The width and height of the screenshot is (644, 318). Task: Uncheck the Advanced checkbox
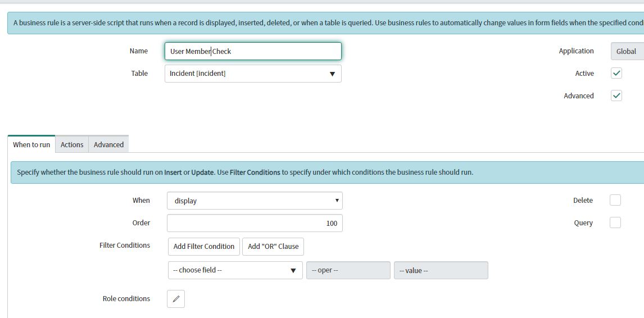616,96
